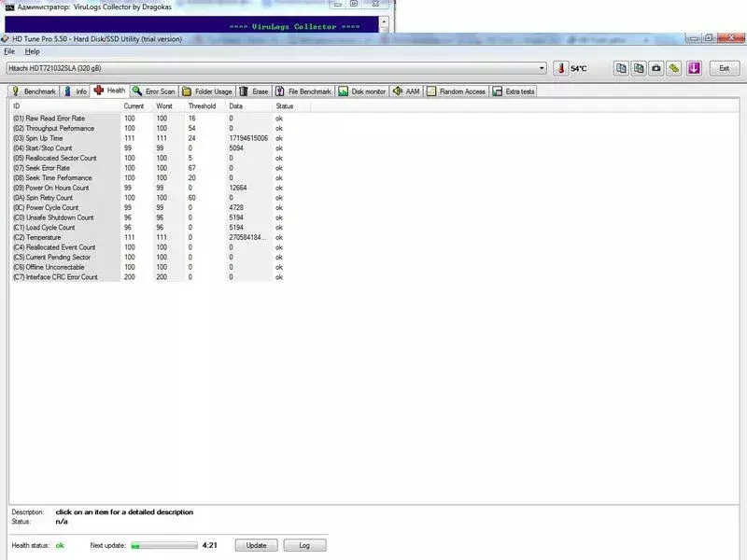
Task: Click the Log button
Action: coord(305,545)
